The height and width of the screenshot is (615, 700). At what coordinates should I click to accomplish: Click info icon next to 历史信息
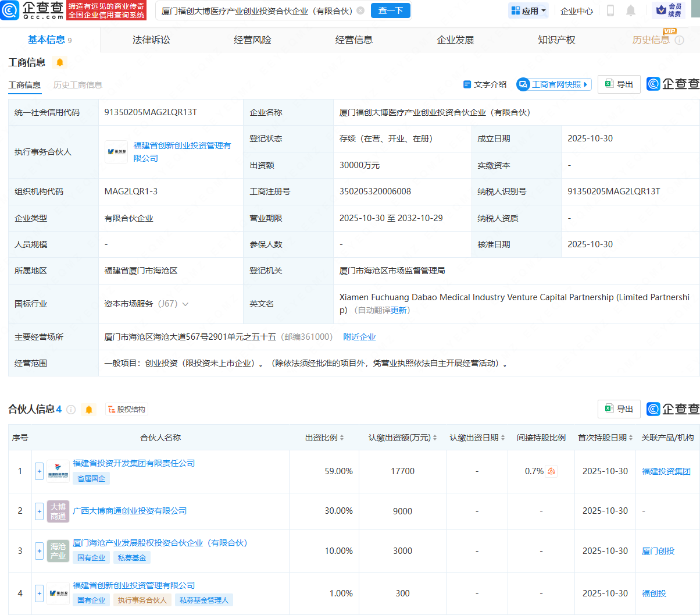679,40
